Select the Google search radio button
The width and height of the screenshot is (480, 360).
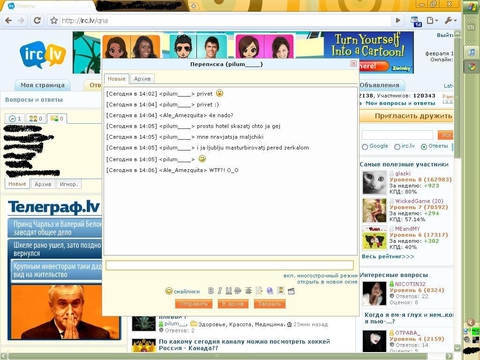click(x=365, y=147)
